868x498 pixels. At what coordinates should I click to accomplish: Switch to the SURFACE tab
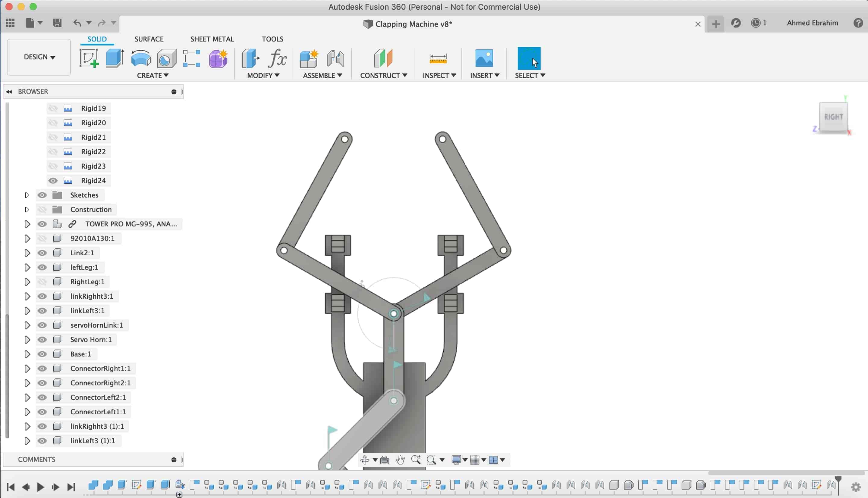tap(149, 39)
